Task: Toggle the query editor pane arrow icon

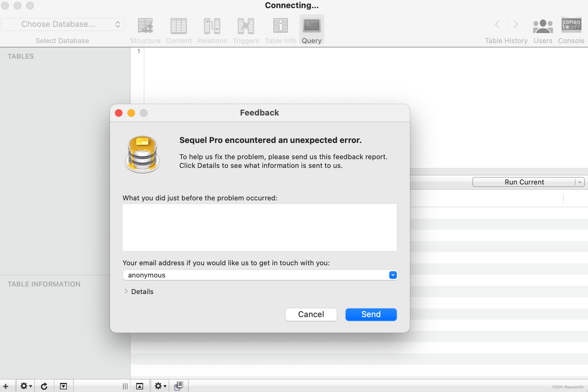Action: coord(140,386)
